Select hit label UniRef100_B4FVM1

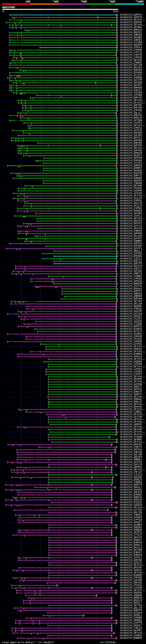coord(131,105)
